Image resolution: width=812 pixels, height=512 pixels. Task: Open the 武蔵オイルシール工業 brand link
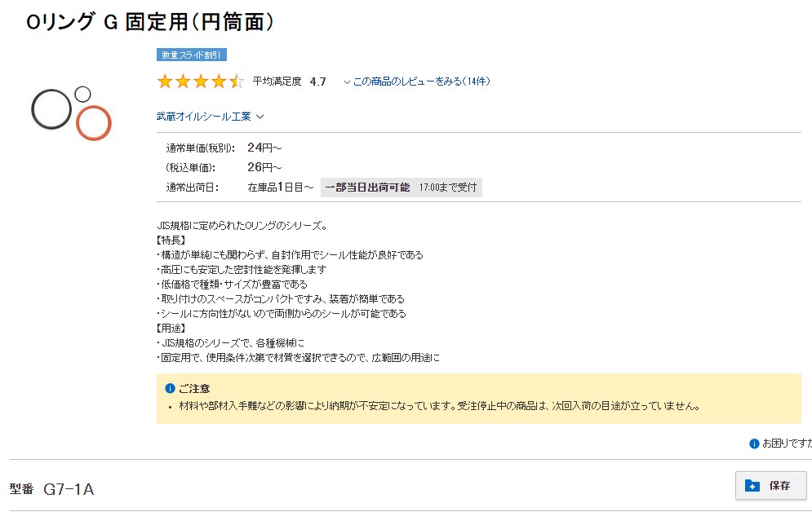204,117
